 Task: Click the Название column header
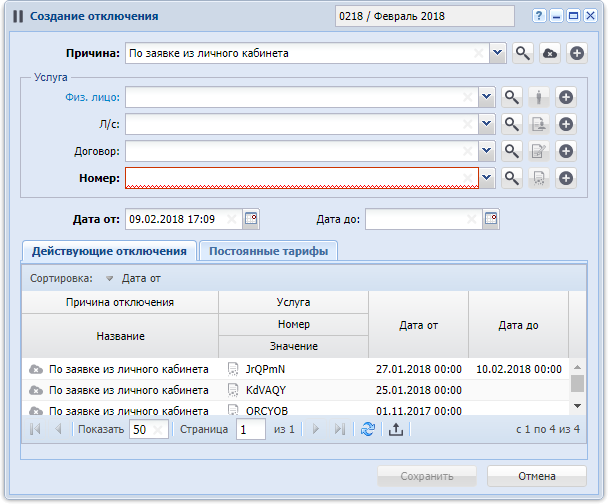click(120, 336)
